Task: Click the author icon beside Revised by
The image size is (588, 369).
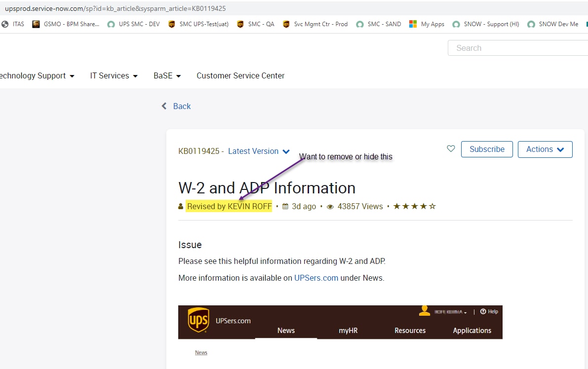Action: pos(180,206)
